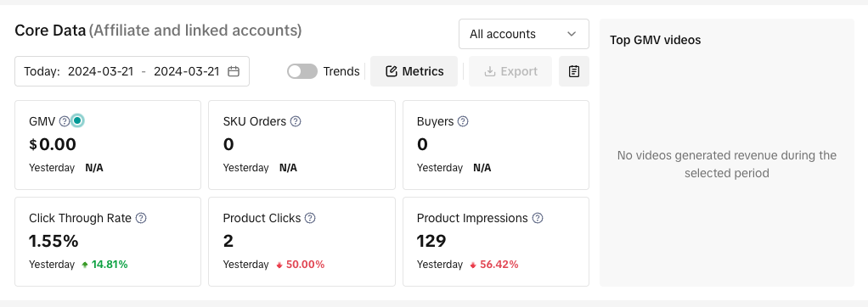The image size is (868, 307).
Task: Click the Export button
Action: pos(510,71)
